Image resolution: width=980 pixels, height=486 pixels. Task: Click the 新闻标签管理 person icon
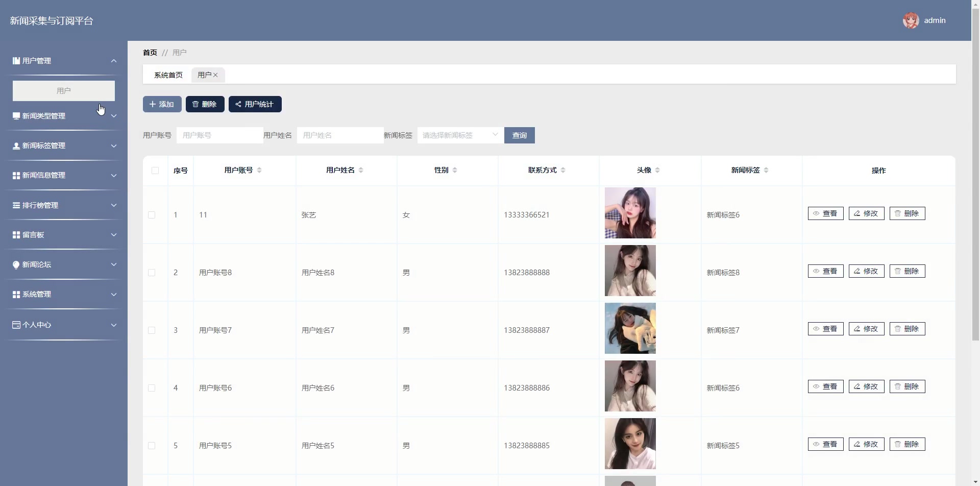16,146
